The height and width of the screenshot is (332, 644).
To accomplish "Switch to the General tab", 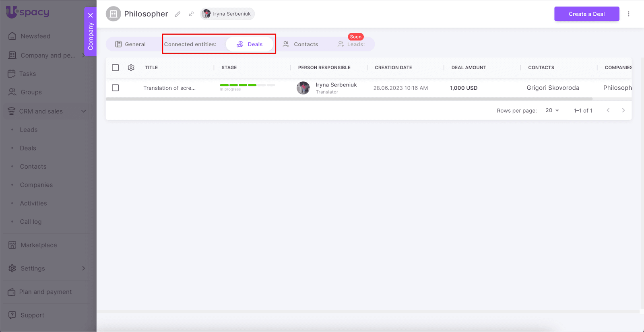I will (130, 44).
